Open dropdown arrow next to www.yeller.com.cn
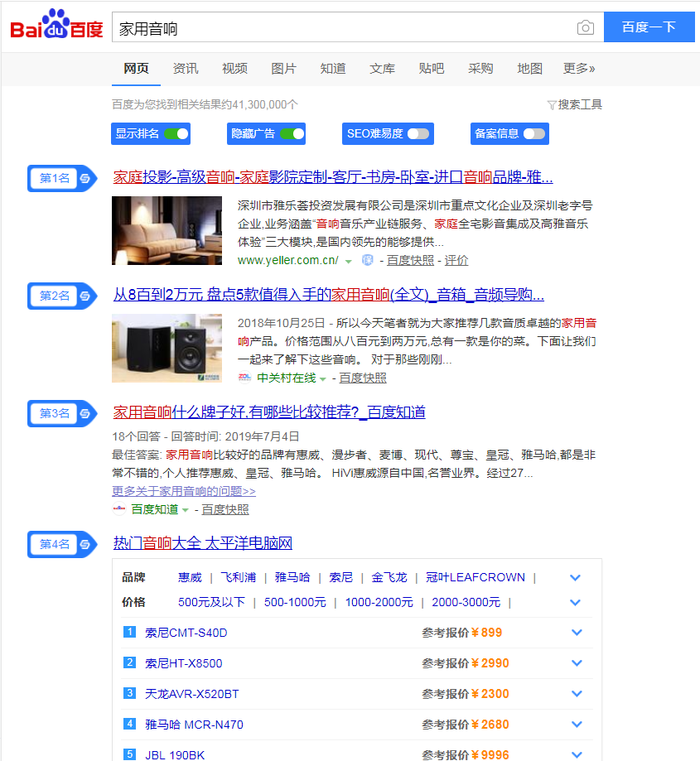The width and height of the screenshot is (700, 761). click(x=348, y=262)
